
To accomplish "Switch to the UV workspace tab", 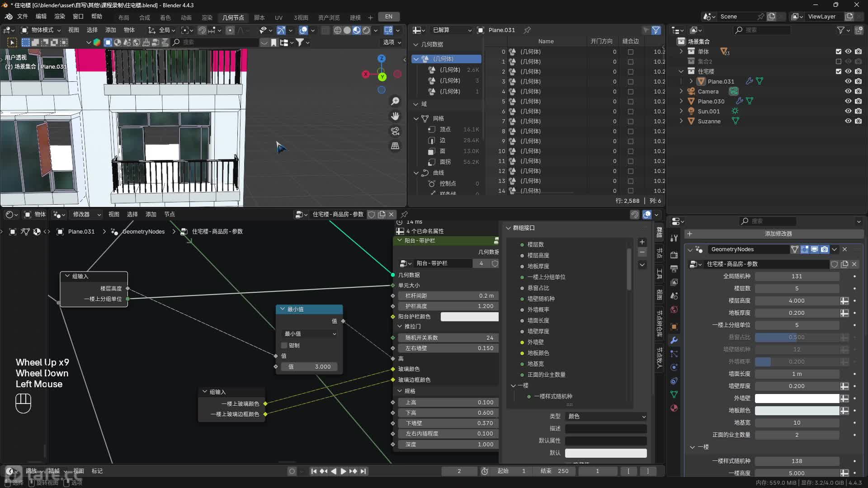I will 279,18.
